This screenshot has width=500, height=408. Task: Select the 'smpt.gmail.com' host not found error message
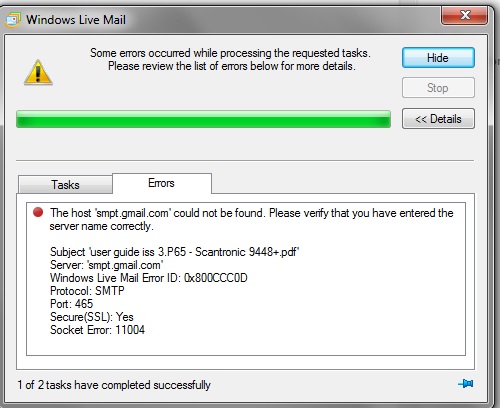click(251, 219)
